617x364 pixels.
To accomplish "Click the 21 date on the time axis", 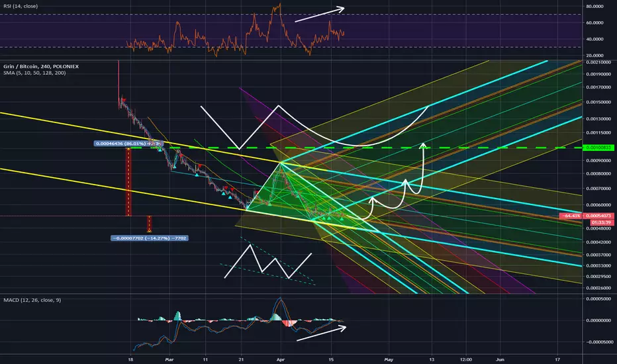I will [241, 359].
